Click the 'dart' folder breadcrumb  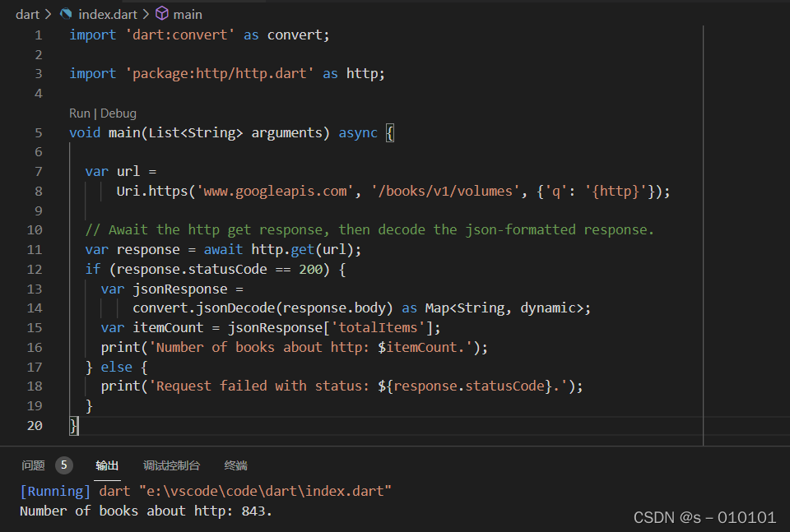click(x=27, y=15)
